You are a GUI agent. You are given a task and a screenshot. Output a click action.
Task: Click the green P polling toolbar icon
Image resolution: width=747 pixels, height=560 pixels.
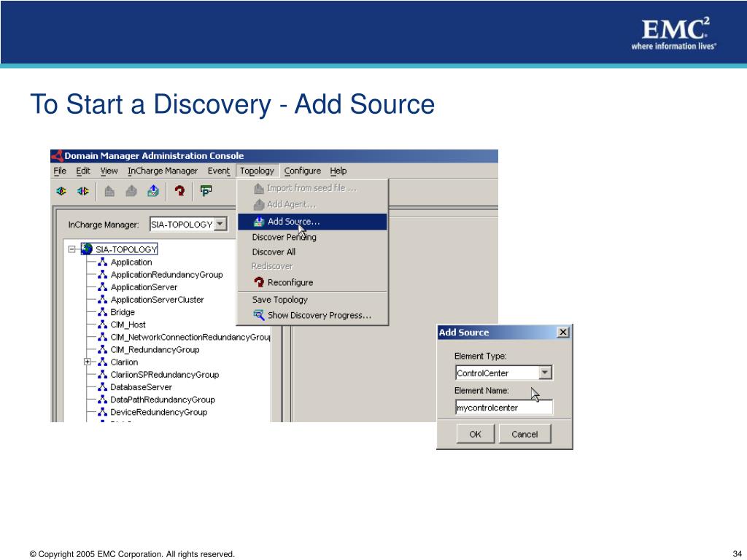pyautogui.click(x=206, y=191)
